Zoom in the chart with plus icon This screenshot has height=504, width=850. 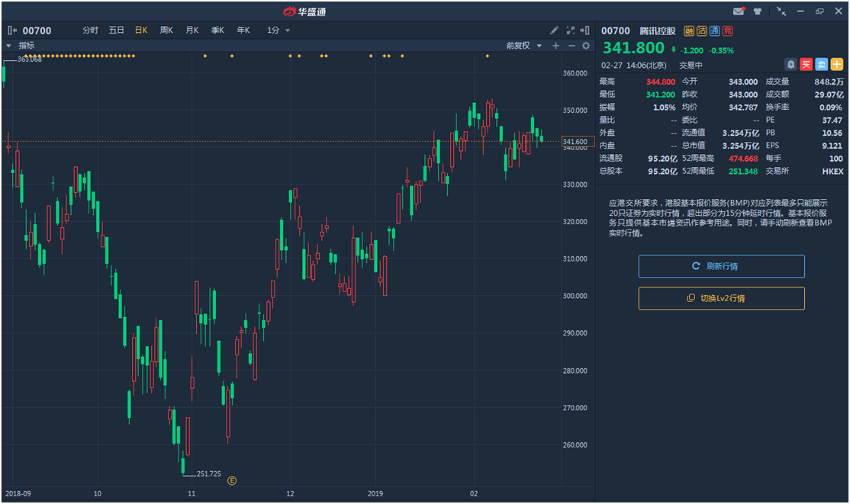point(556,46)
